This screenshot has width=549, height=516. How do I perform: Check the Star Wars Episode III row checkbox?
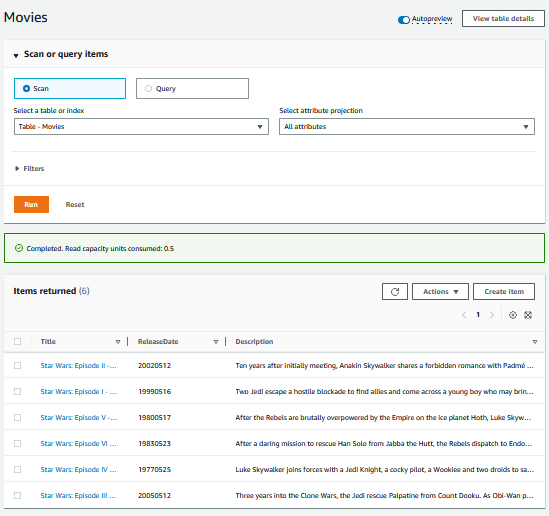pyautogui.click(x=18, y=495)
